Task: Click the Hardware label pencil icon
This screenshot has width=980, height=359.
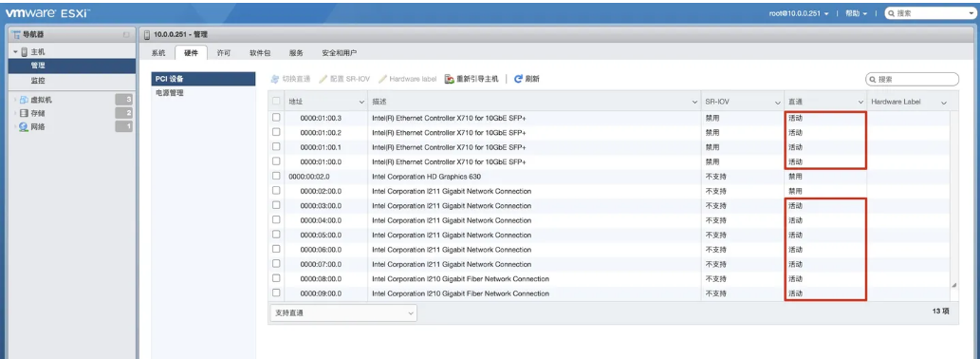Action: pyautogui.click(x=382, y=79)
